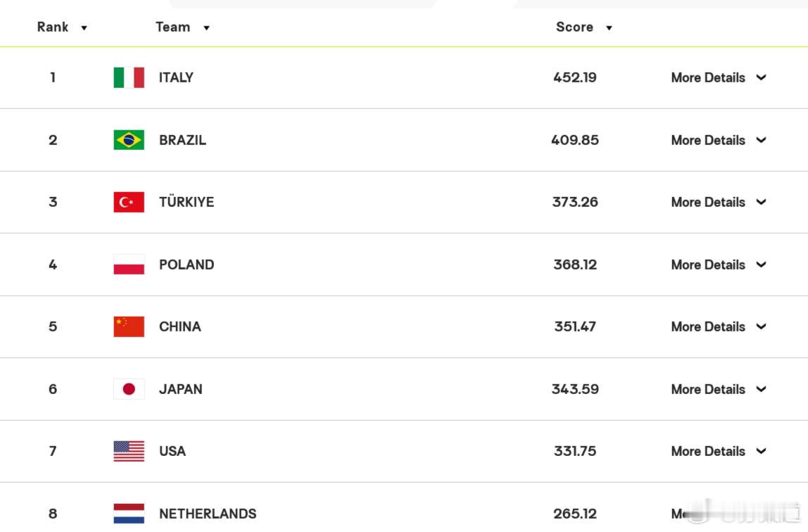The height and width of the screenshot is (532, 808).
Task: Open the JAPAN team name
Action: tap(180, 389)
